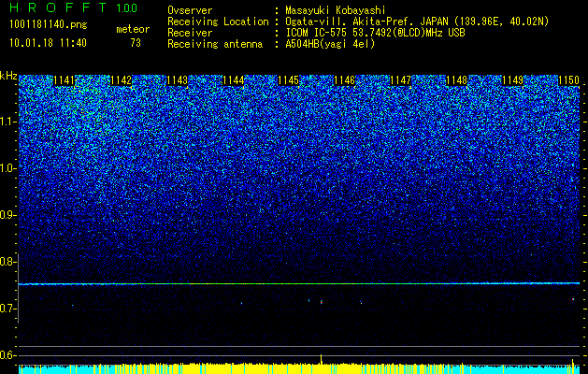588x374 pixels.
Task: Click the file name 1001181140.png
Action: (x=49, y=25)
